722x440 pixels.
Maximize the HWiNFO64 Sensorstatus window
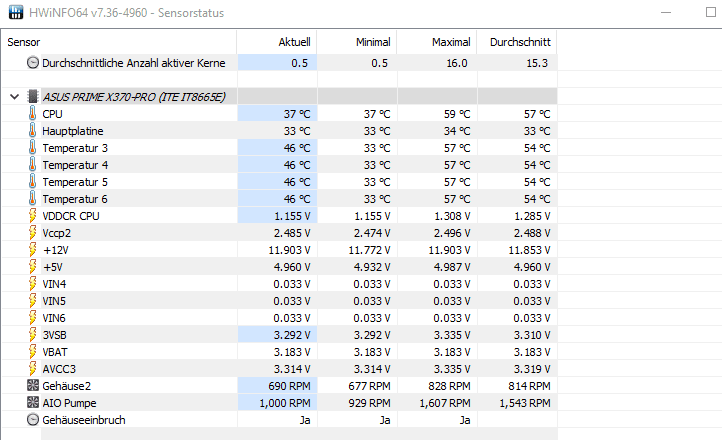(710, 12)
